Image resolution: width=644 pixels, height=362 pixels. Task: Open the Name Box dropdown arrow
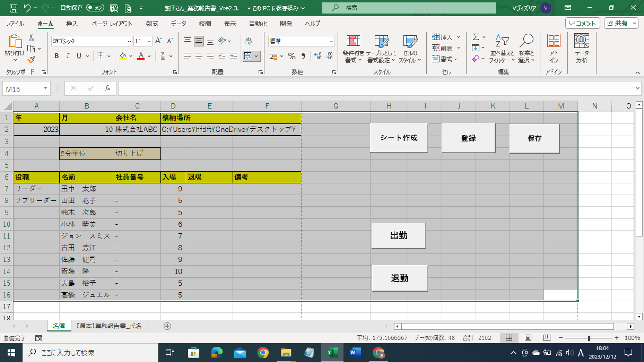coord(45,88)
